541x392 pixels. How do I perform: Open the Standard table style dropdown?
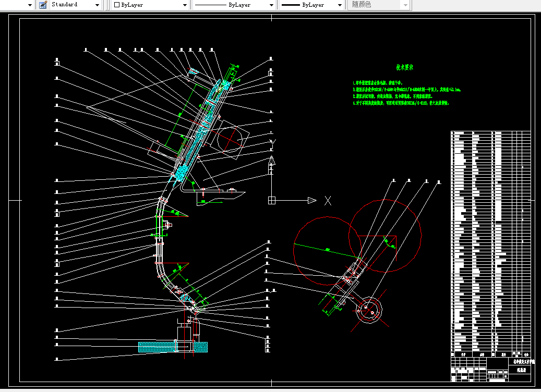click(x=97, y=5)
